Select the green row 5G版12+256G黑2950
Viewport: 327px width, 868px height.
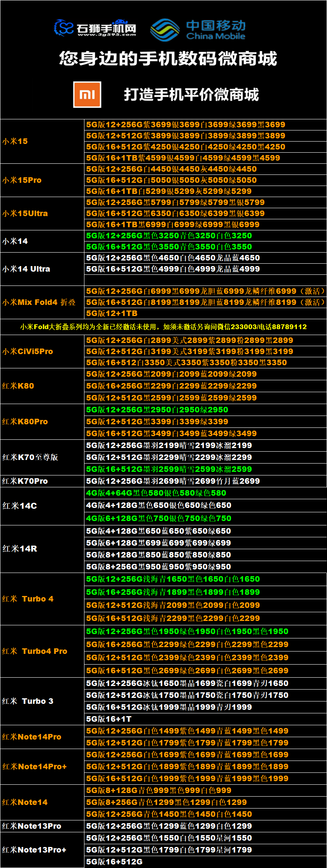coord(206,410)
